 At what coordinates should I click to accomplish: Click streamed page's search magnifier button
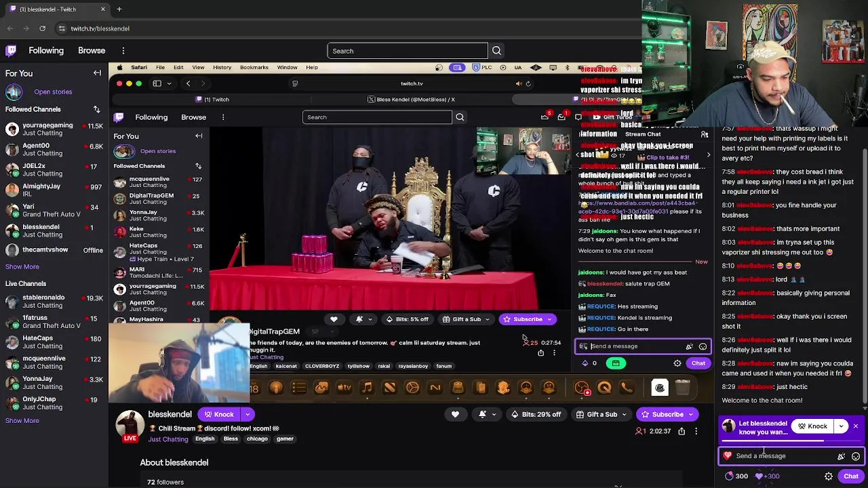pyautogui.click(x=460, y=117)
